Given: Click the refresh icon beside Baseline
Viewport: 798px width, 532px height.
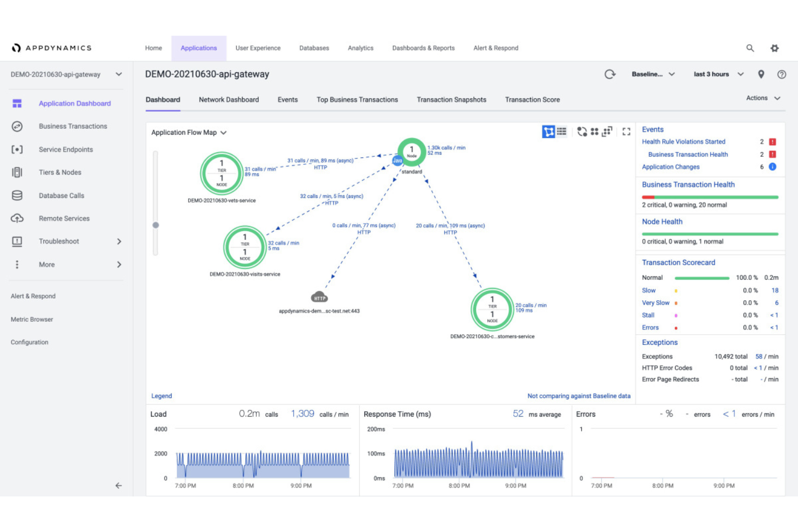Looking at the screenshot, I should [610, 74].
